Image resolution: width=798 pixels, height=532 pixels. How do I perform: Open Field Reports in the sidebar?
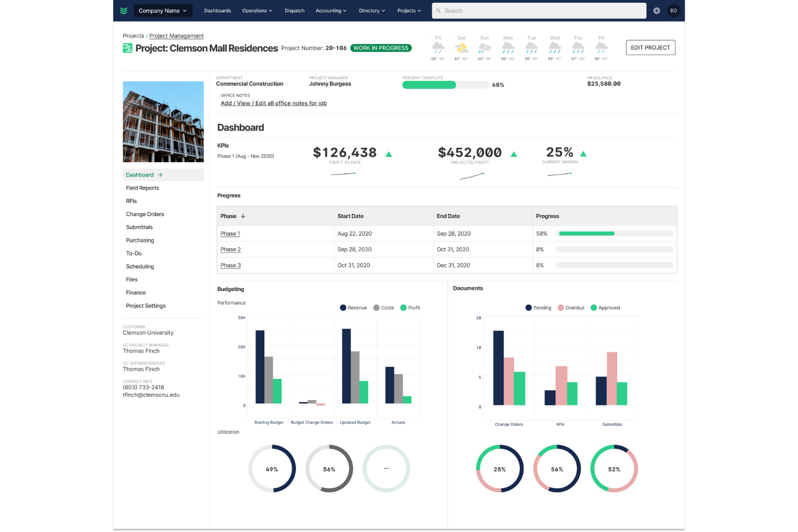[142, 188]
